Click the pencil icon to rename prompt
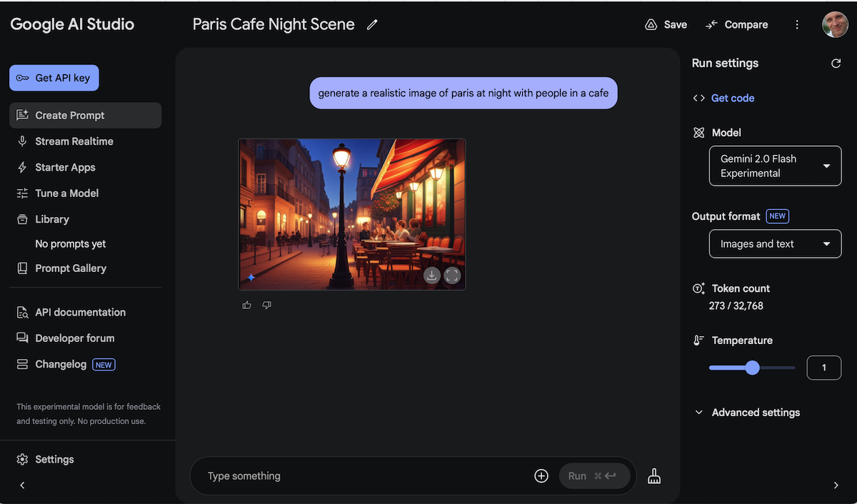 coord(372,25)
